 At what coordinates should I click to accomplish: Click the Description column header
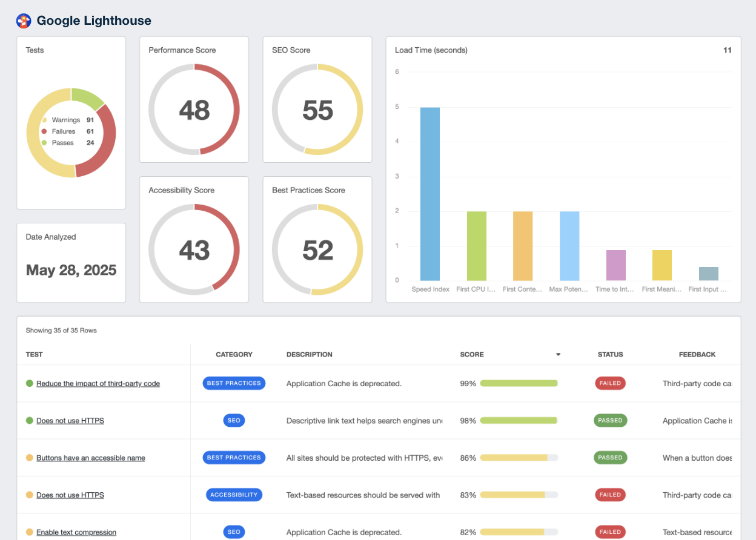point(309,355)
